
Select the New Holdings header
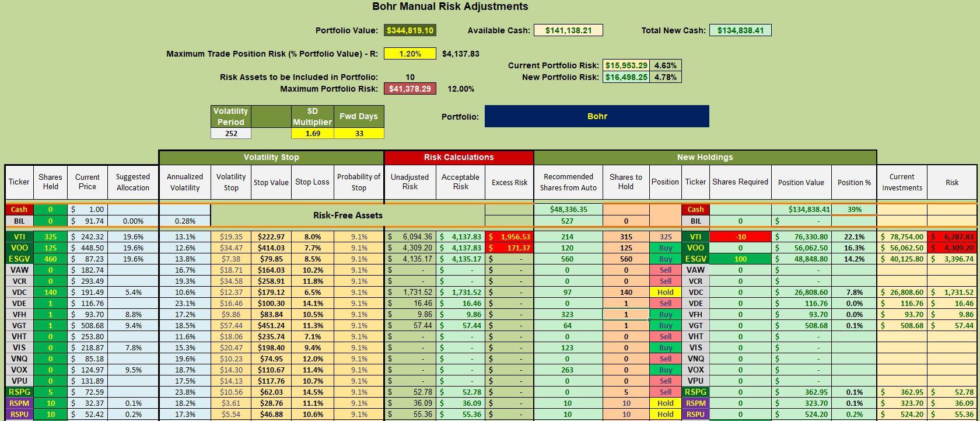705,157
